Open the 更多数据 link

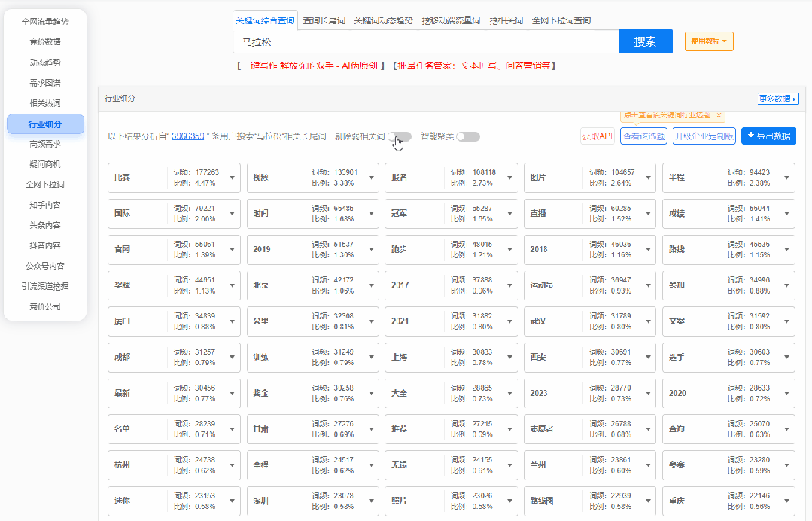click(778, 99)
